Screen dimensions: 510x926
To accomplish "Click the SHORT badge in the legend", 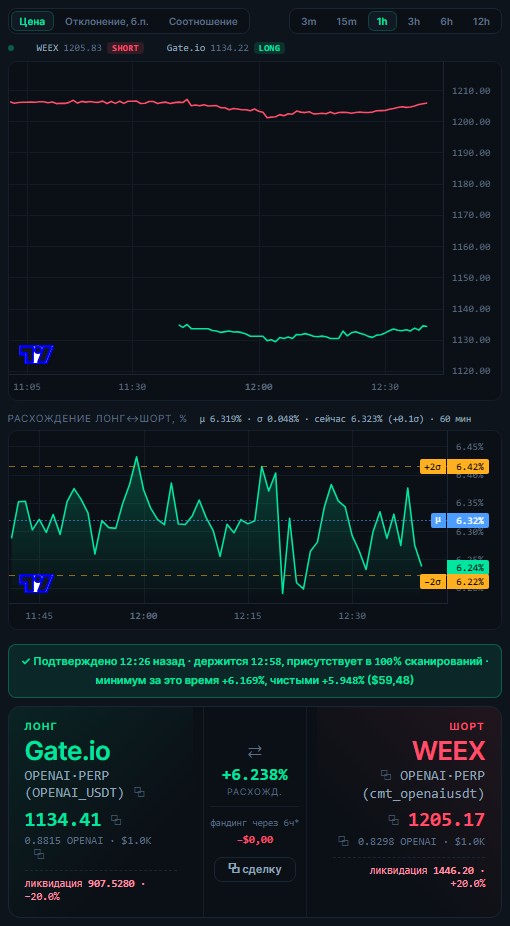I will click(x=126, y=48).
